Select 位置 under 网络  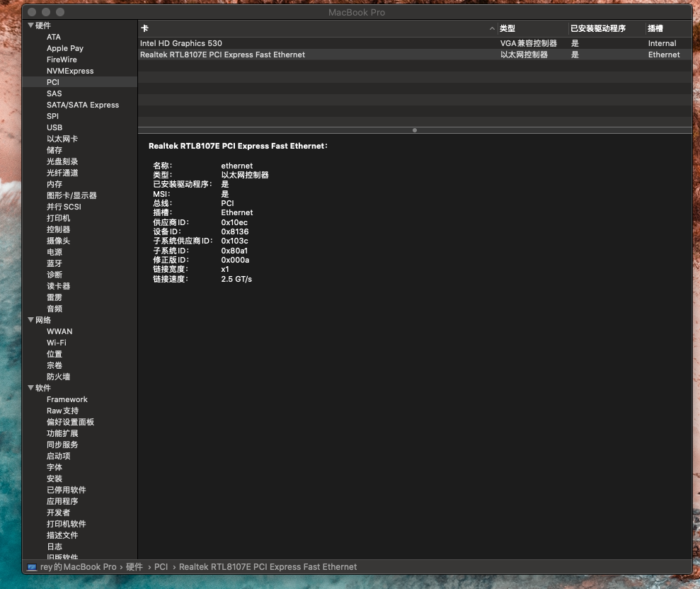click(54, 354)
